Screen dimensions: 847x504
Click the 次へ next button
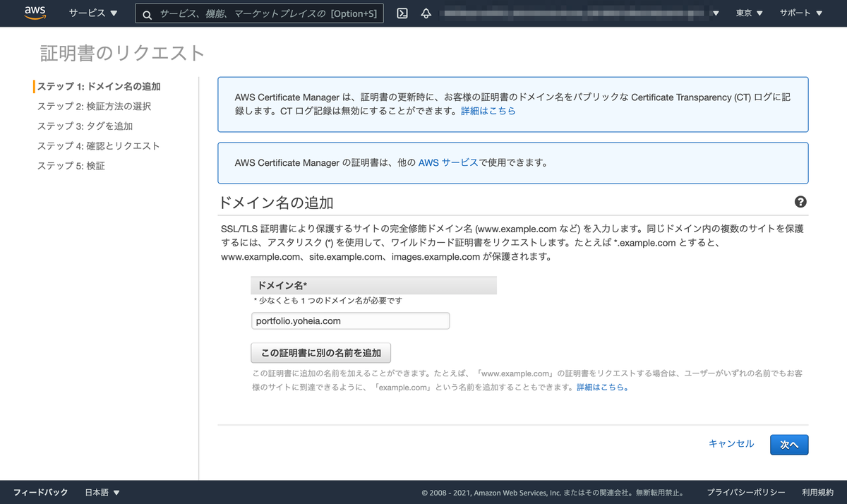(x=789, y=445)
